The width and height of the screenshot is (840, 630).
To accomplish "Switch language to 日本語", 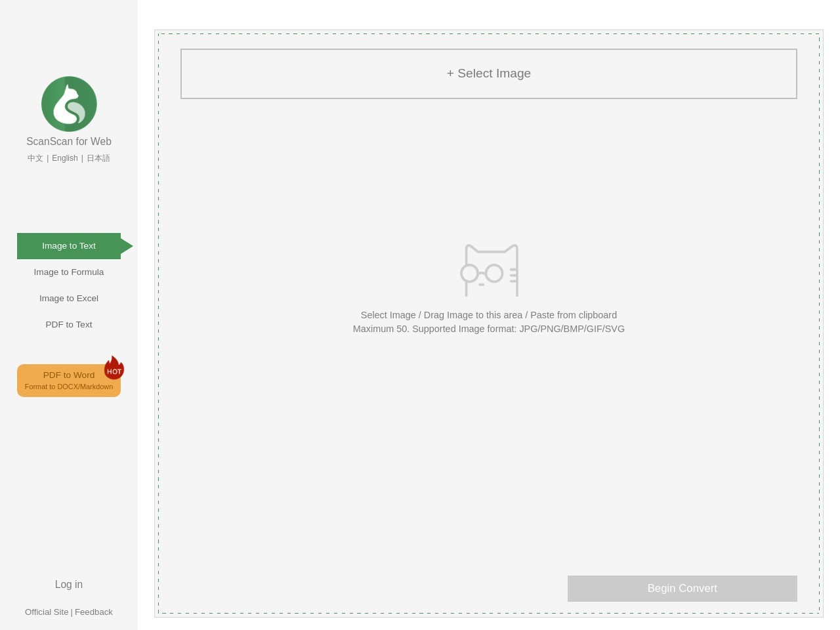I will coord(98,158).
